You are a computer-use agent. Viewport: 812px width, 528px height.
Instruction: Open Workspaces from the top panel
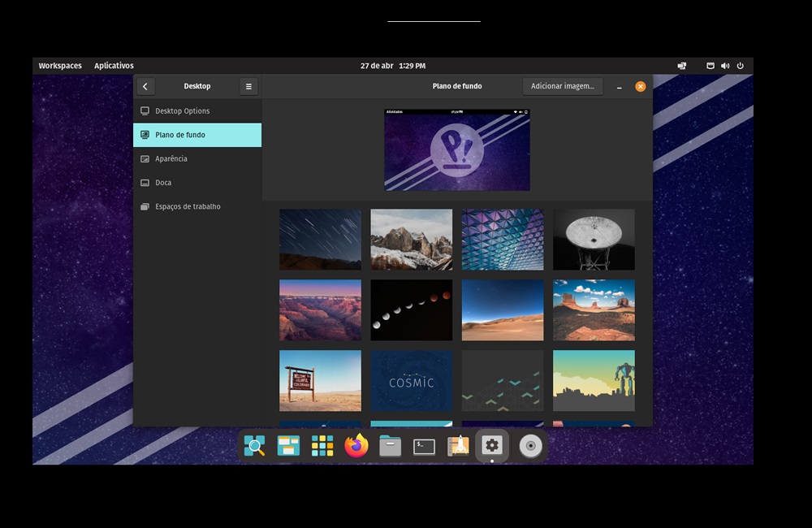click(x=60, y=66)
